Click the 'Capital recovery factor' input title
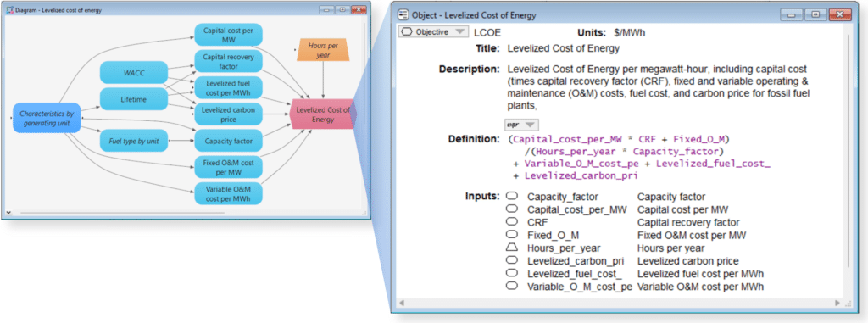Viewport: 868px width, 323px height. [688, 222]
